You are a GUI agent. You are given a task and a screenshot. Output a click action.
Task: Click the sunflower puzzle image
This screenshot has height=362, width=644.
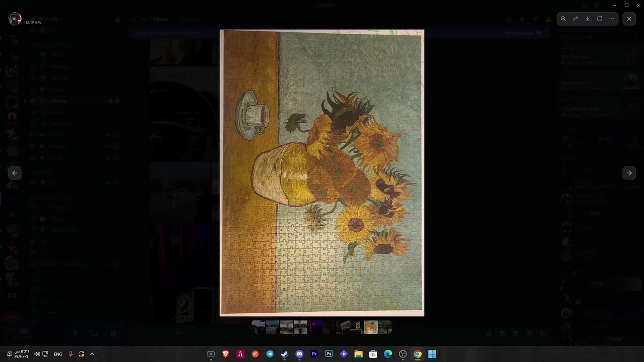[x=322, y=173]
